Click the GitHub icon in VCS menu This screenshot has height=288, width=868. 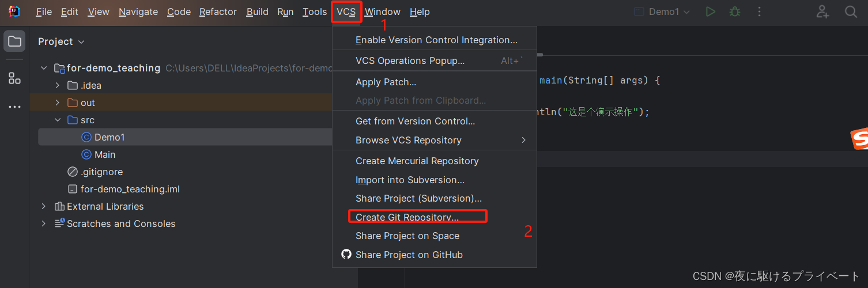(346, 254)
